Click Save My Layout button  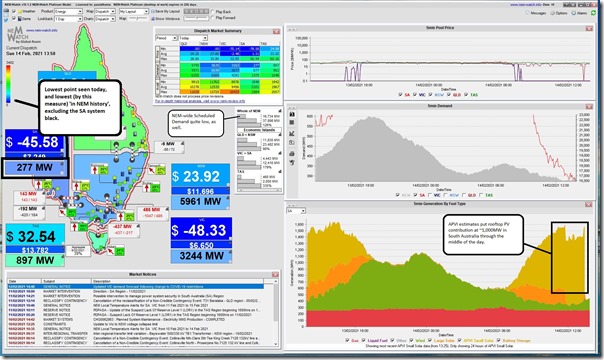point(166,12)
